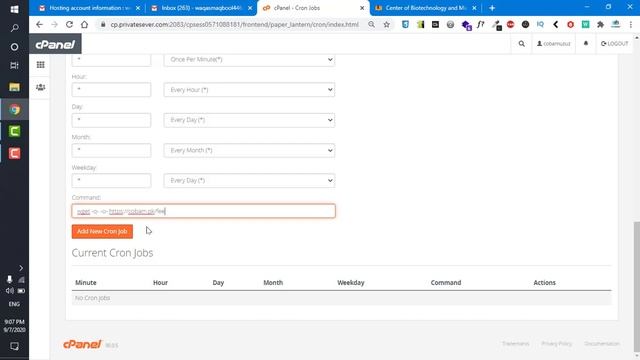The width and height of the screenshot is (640, 360).
Task: Go to browser home page
Action: point(84,24)
